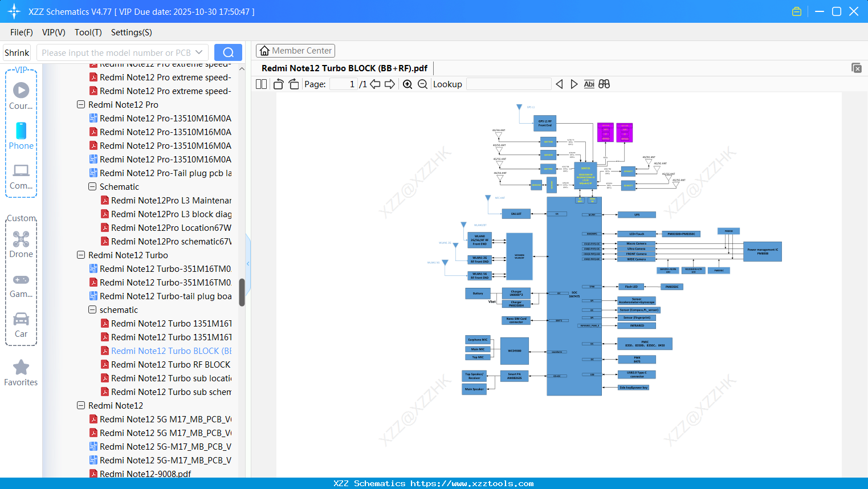Select the Redmi Note12 Turbo BLOCK (BB+RF).pdf tab
This screenshot has width=868, height=489.
point(344,68)
